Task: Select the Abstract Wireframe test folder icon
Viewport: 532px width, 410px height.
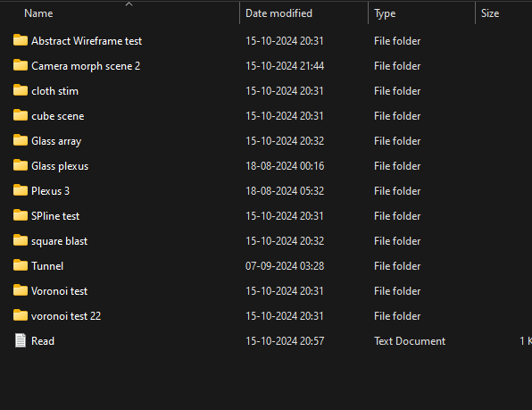Action: (21, 40)
